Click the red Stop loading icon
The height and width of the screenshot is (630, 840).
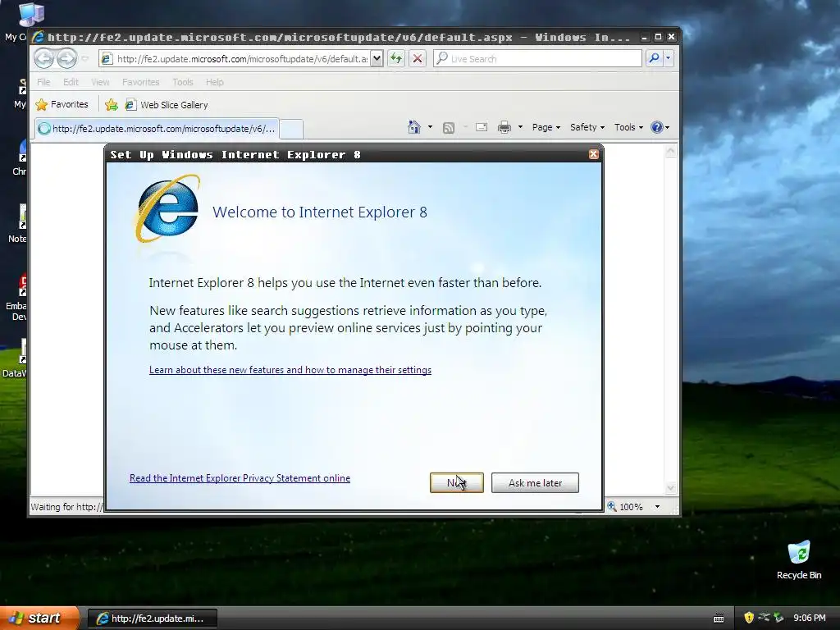[x=418, y=58]
